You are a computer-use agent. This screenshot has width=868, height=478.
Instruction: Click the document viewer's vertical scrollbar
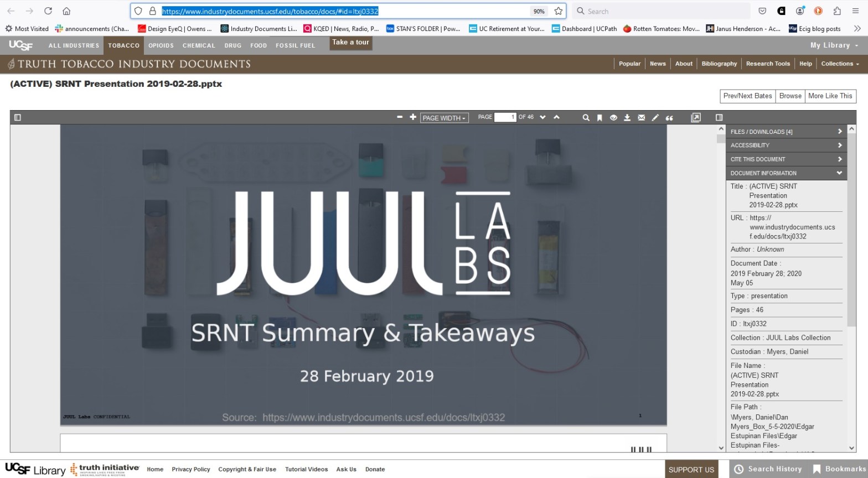(721, 277)
